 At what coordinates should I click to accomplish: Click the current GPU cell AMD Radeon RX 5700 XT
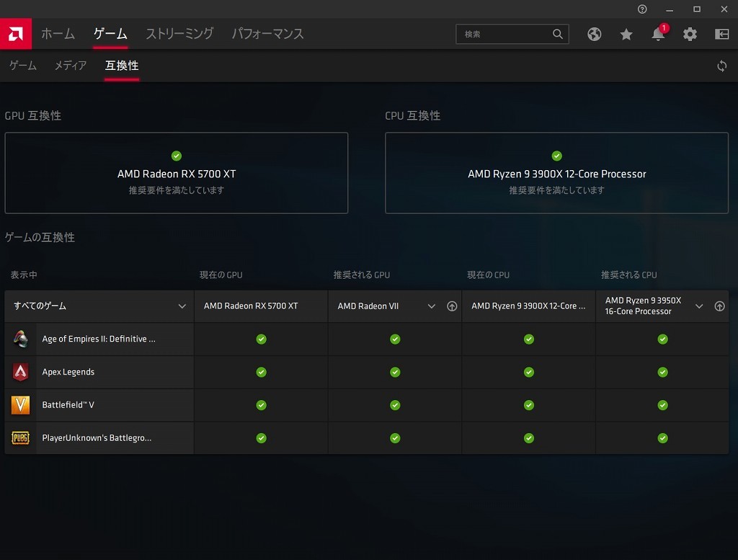click(261, 306)
